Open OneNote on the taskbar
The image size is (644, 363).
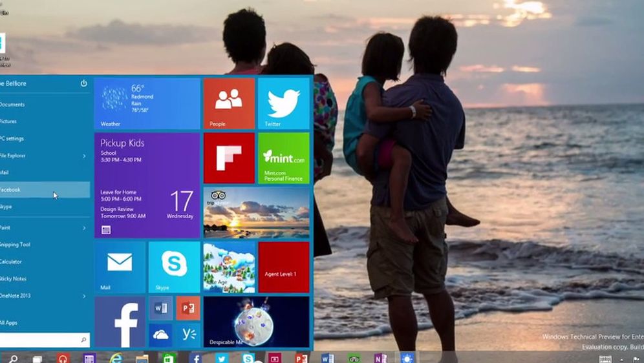click(380, 358)
